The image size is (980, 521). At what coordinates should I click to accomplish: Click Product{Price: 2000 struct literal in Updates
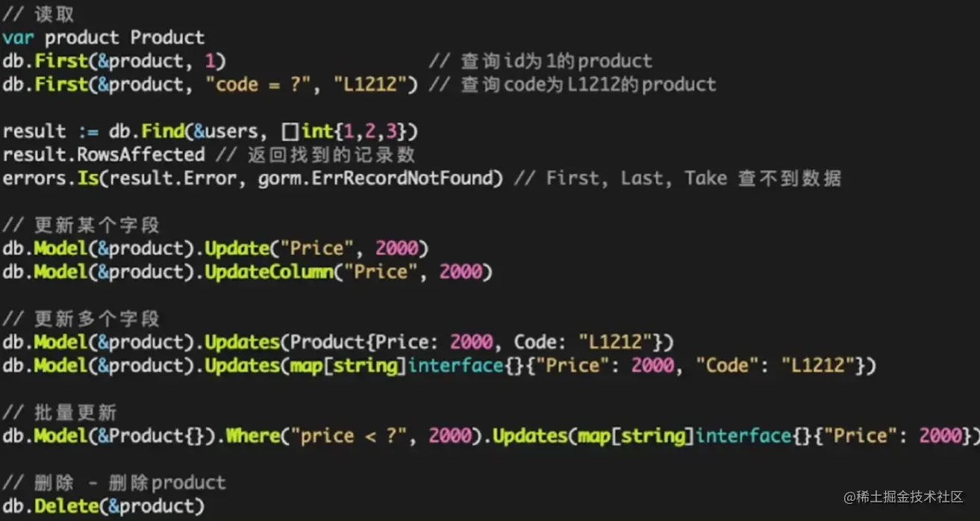coord(391,343)
